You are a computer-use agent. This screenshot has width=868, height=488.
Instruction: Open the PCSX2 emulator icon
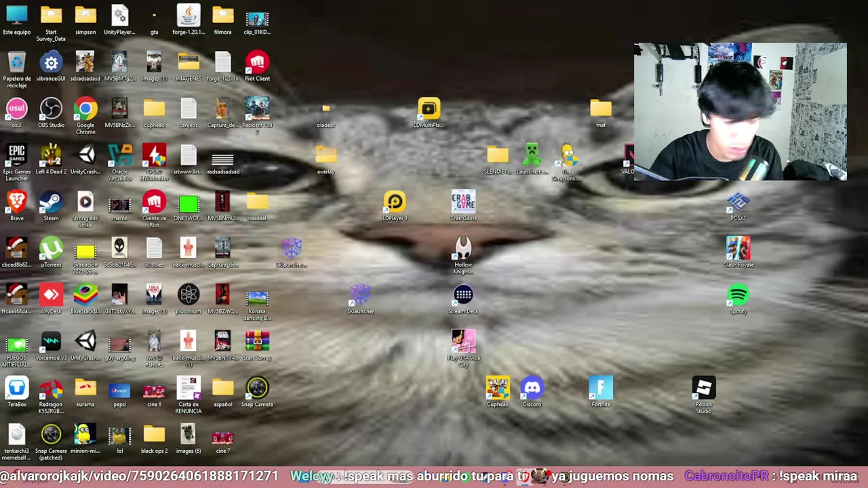click(738, 206)
